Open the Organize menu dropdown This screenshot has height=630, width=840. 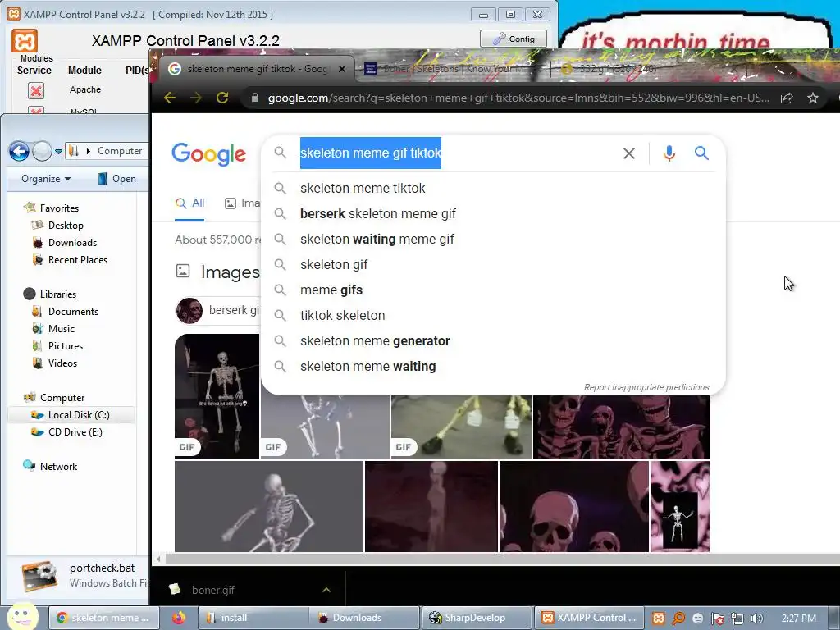46,178
